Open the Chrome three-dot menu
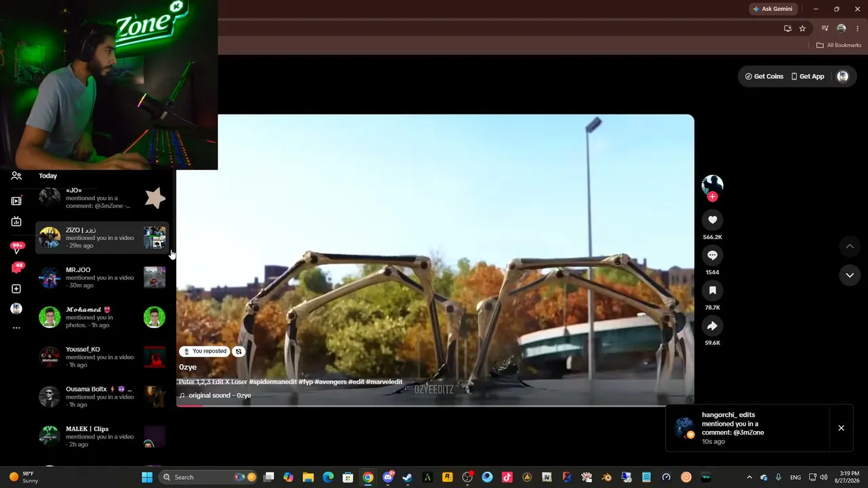The width and height of the screenshot is (868, 488). point(857,28)
